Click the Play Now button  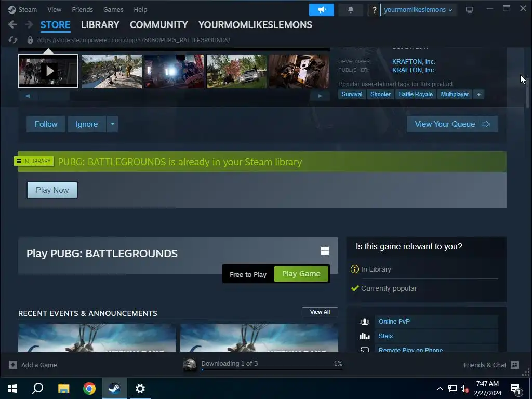tap(52, 190)
